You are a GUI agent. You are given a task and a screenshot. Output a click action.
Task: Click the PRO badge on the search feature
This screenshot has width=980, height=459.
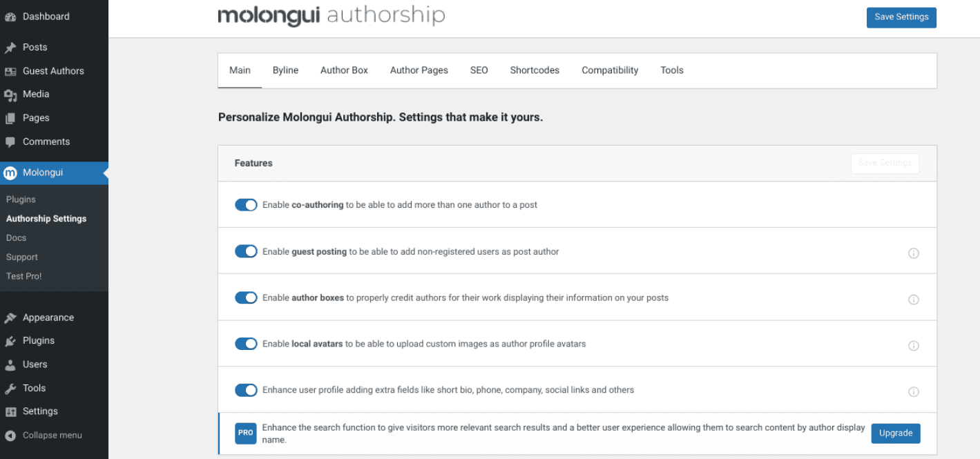point(245,433)
